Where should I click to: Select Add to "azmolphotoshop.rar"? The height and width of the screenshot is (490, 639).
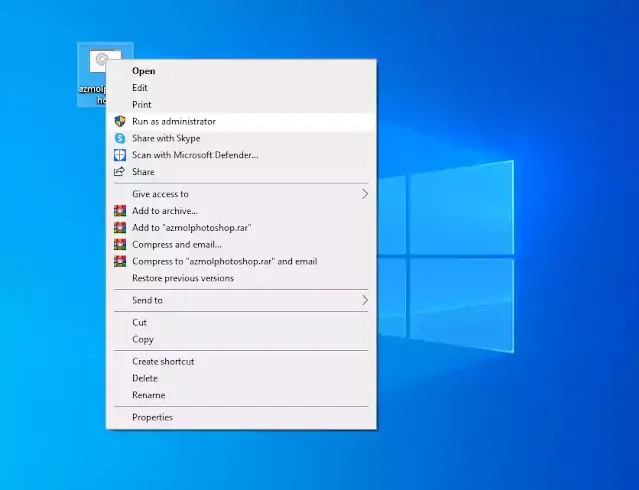pyautogui.click(x=241, y=227)
